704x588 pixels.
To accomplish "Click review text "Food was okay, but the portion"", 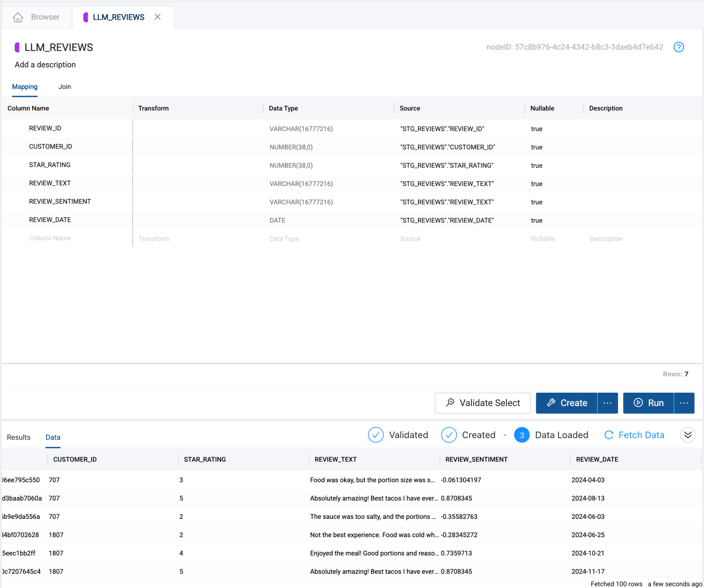I will click(x=372, y=480).
